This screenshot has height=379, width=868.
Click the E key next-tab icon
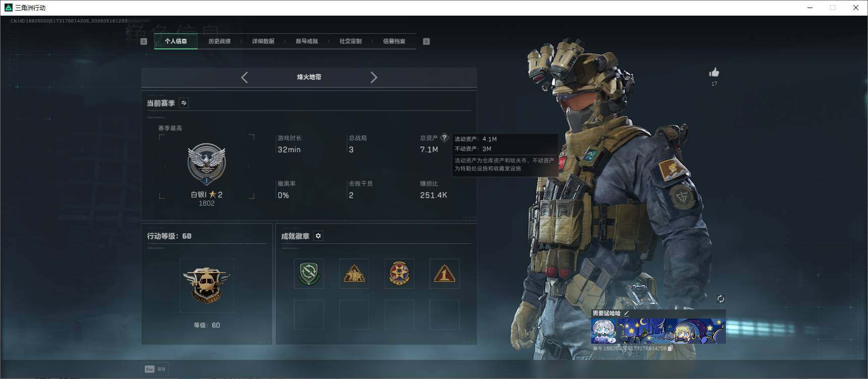point(426,41)
